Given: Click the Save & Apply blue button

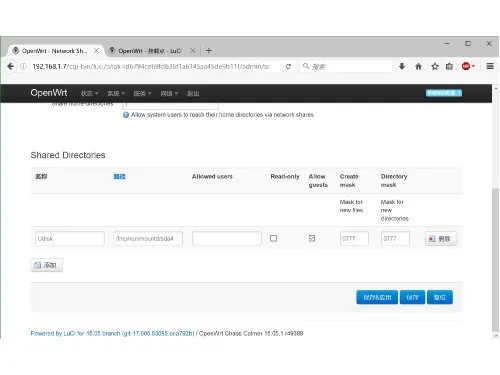Looking at the screenshot, I should point(377,297).
